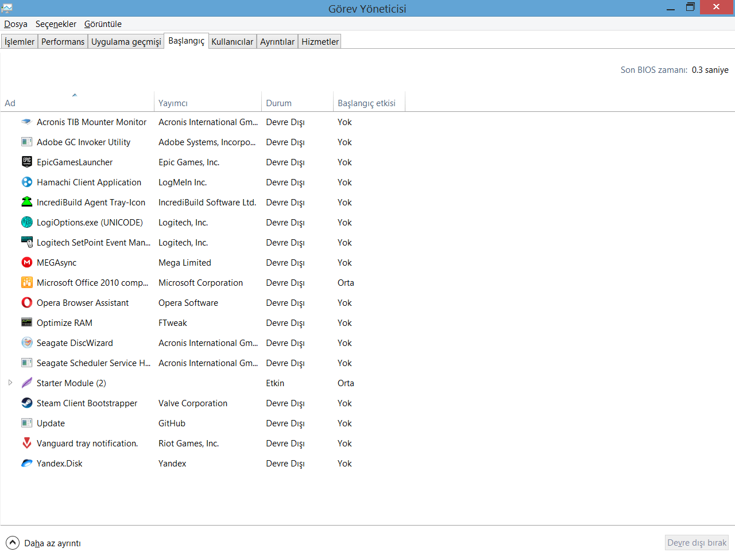Viewport: 735px width, 560px height.
Task: Click the Etkin status of Starter Module
Action: [275, 383]
